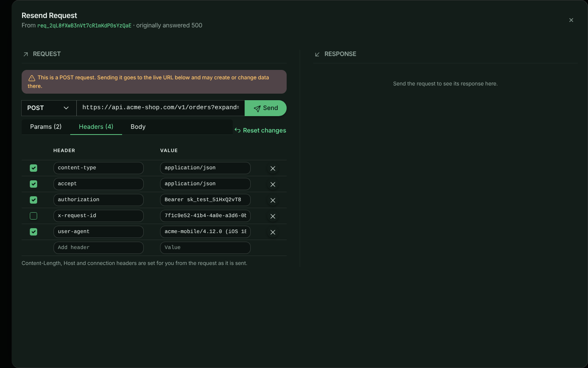The width and height of the screenshot is (588, 368).
Task: Select the Headers (4) tab
Action: click(x=96, y=127)
